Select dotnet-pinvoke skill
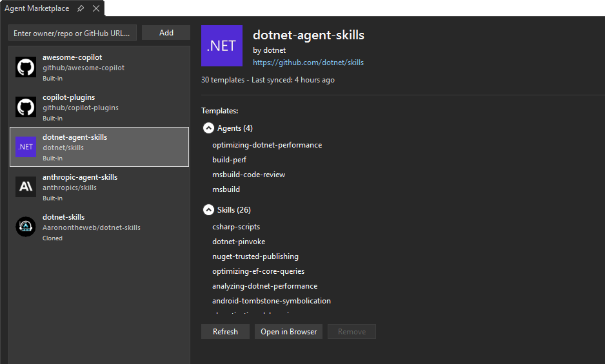 pos(239,242)
